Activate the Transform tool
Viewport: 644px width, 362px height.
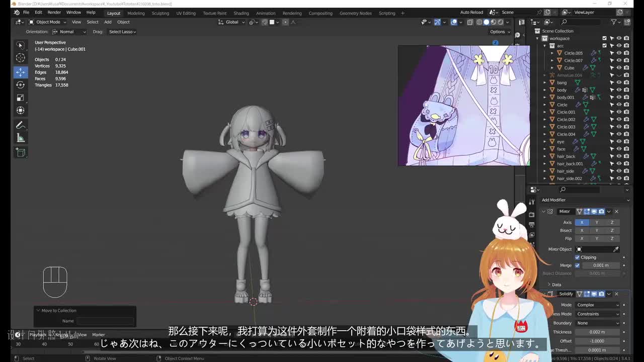[21, 111]
